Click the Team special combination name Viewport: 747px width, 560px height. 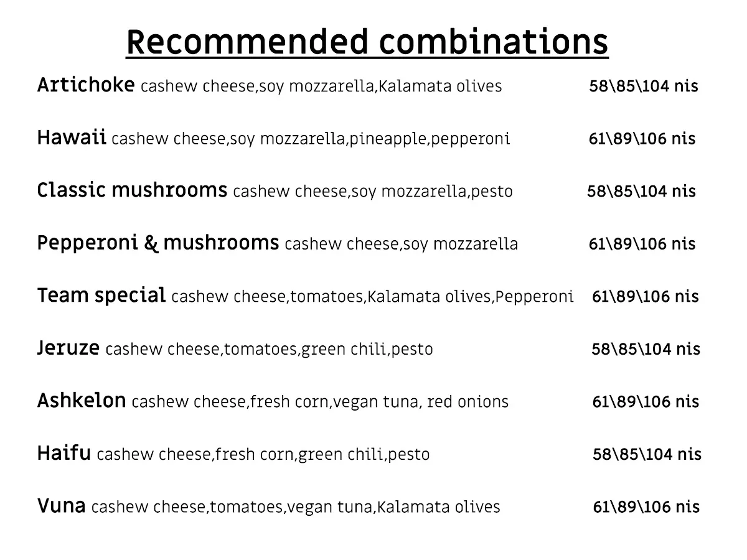(x=101, y=296)
